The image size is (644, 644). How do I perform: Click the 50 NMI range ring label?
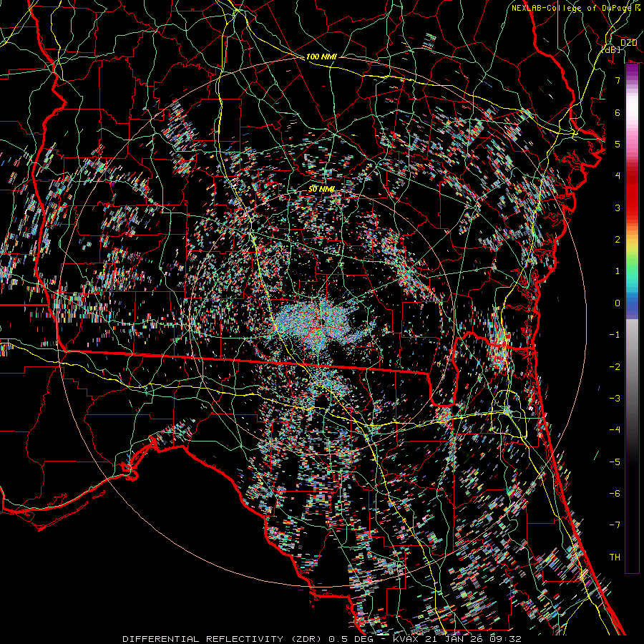(321, 189)
